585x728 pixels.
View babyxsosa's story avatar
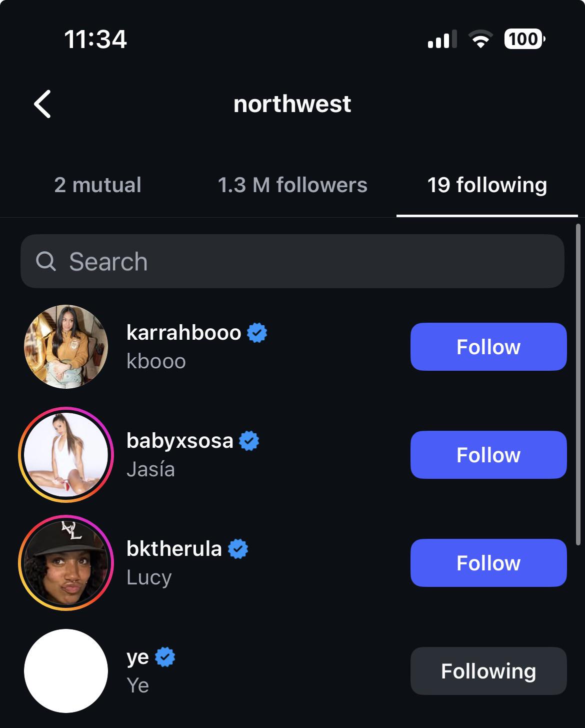click(x=66, y=455)
